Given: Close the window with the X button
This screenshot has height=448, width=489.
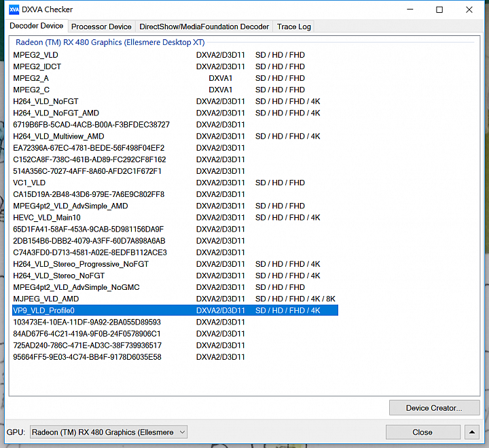Looking at the screenshot, I should tap(469, 10).
